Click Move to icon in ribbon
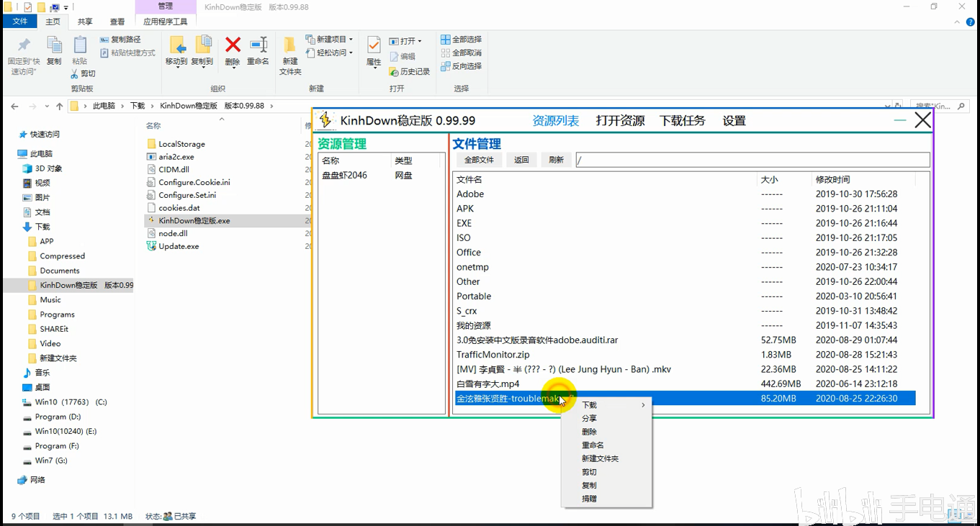Viewport: 980px width, 526px height. click(x=176, y=45)
